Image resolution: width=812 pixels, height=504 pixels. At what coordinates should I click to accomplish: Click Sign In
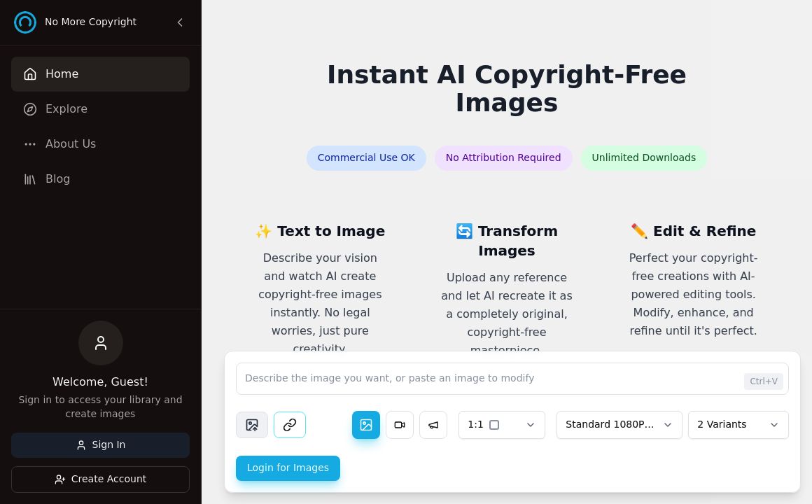tap(100, 444)
